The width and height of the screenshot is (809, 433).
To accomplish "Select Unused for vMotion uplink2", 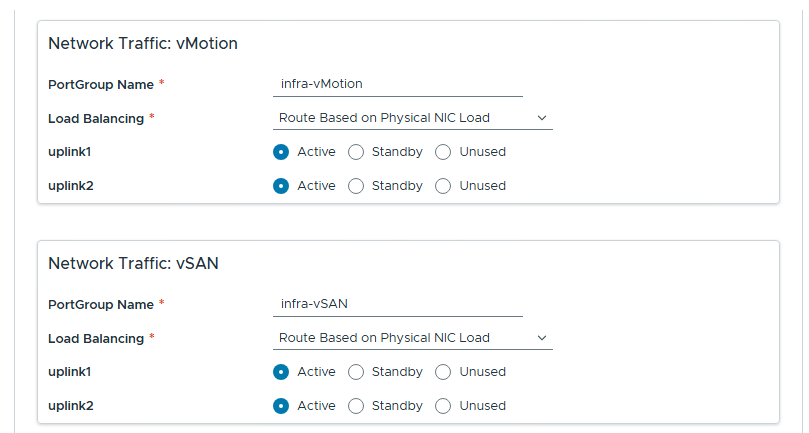I will pyautogui.click(x=443, y=186).
